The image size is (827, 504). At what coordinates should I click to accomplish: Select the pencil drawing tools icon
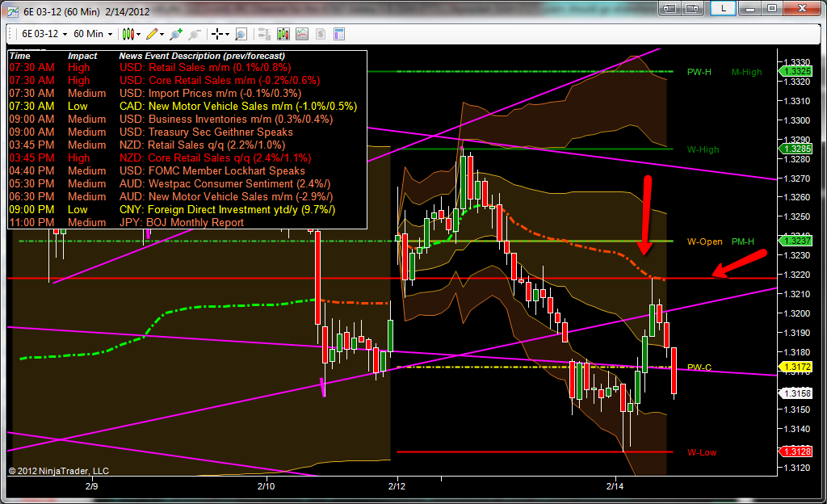point(152,34)
